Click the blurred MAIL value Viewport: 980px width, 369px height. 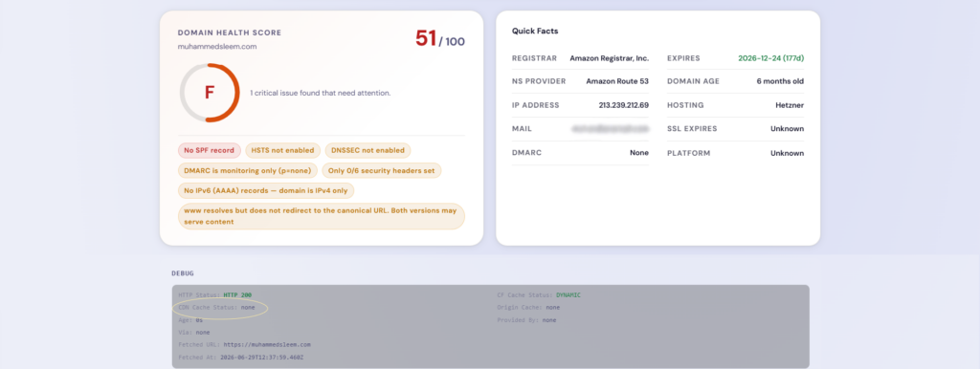pyautogui.click(x=610, y=129)
